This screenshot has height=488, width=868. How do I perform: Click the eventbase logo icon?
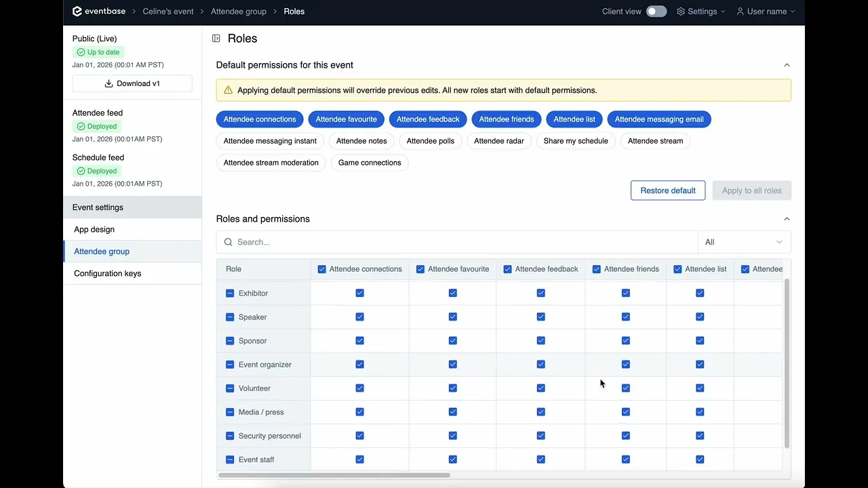(77, 12)
